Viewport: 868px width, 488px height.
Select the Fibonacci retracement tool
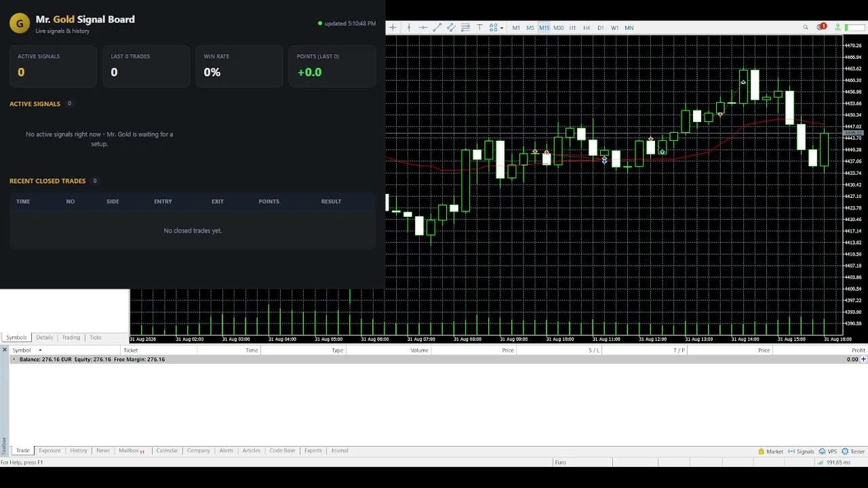(465, 28)
